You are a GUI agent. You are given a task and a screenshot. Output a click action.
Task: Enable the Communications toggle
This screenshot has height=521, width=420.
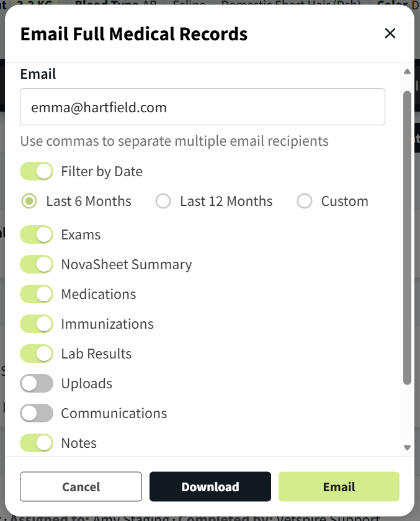37,413
